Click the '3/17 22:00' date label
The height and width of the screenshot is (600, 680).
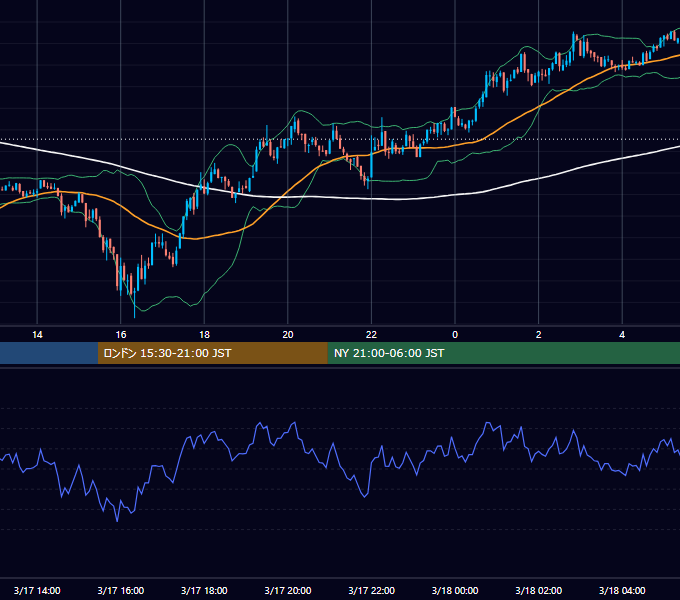point(372,590)
